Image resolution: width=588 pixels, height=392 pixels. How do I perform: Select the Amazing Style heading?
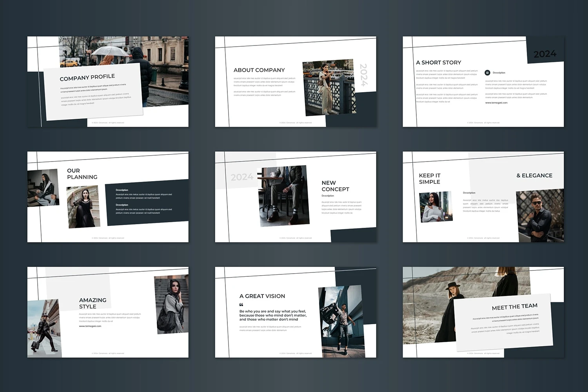pyautogui.click(x=93, y=303)
